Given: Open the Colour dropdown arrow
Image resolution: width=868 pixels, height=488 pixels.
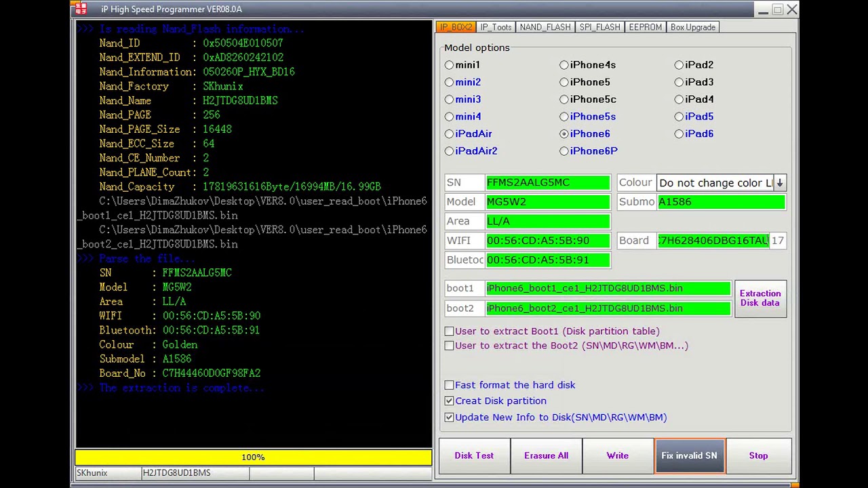Looking at the screenshot, I should [x=779, y=183].
